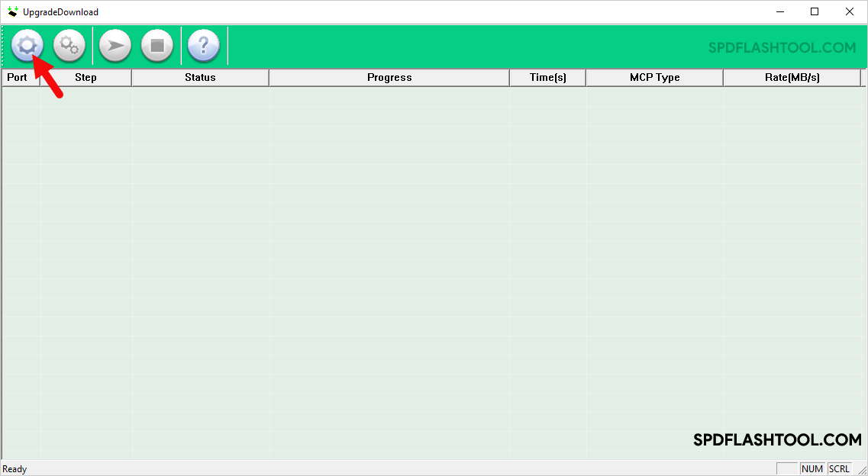
Task: Click the Ready status bar text
Action: tap(15, 469)
